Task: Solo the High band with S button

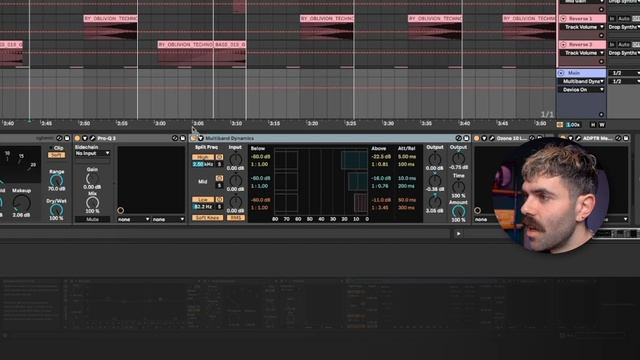Action: [x=219, y=164]
